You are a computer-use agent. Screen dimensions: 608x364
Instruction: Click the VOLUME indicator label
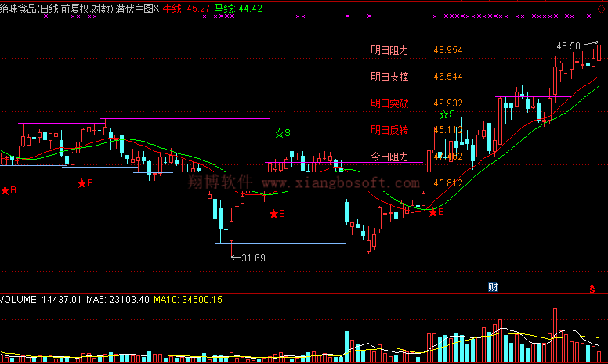(19, 300)
